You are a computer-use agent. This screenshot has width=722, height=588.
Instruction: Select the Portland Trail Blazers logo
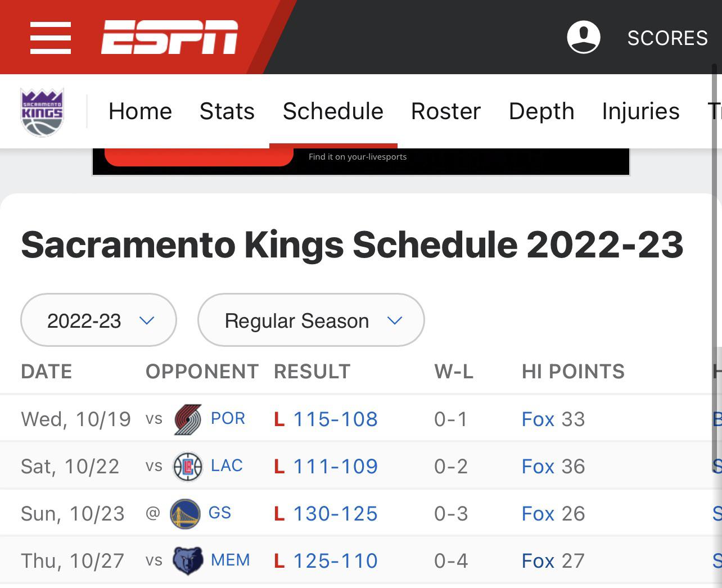(186, 418)
